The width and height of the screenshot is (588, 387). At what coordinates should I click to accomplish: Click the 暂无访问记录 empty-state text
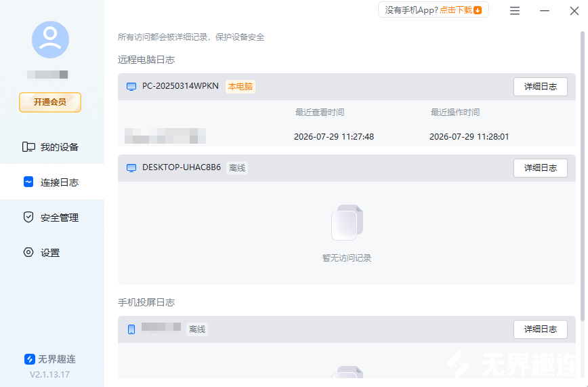tap(347, 258)
